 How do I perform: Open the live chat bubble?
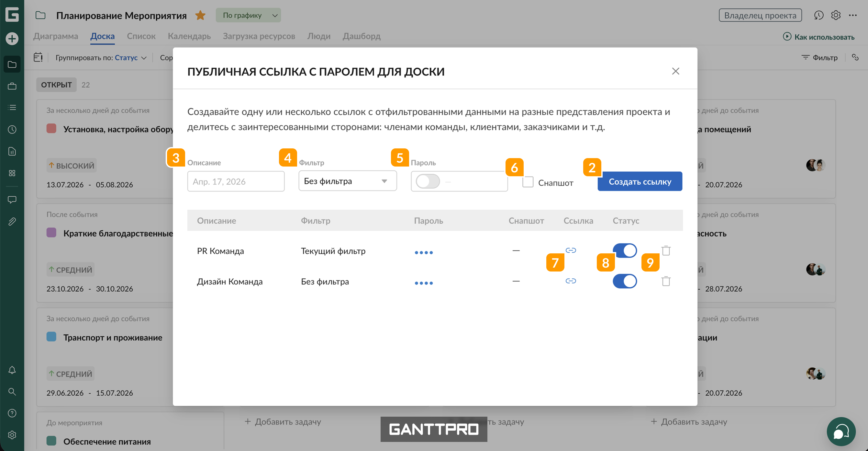[x=841, y=432]
